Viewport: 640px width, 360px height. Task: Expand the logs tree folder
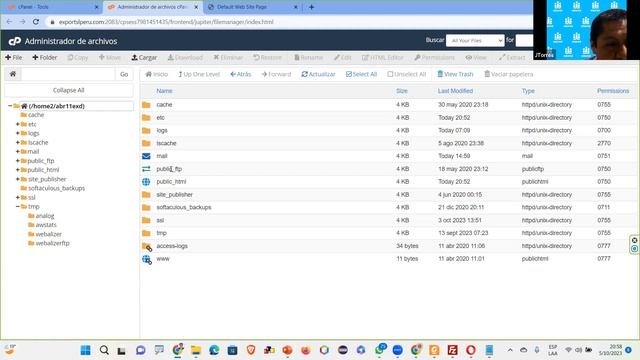[18, 133]
